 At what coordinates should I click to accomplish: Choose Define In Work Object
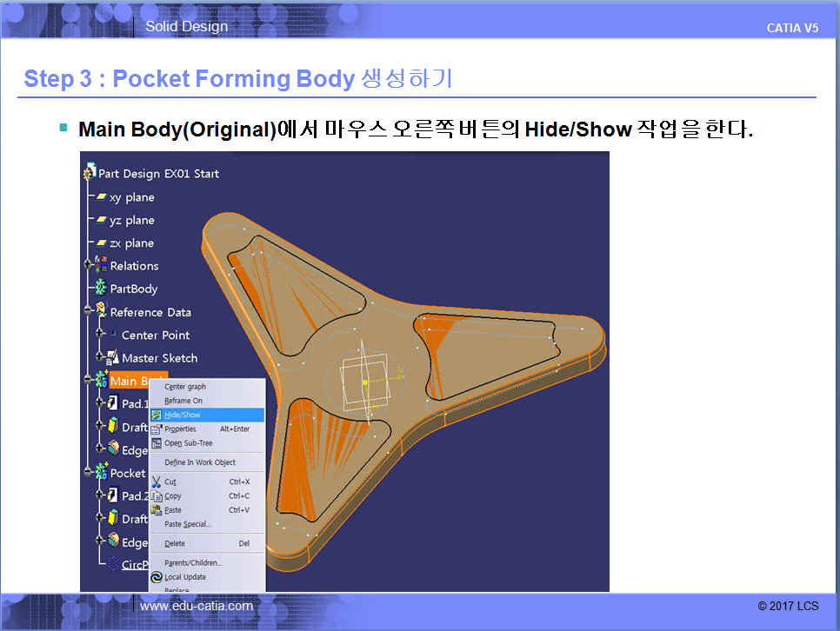coord(200,462)
